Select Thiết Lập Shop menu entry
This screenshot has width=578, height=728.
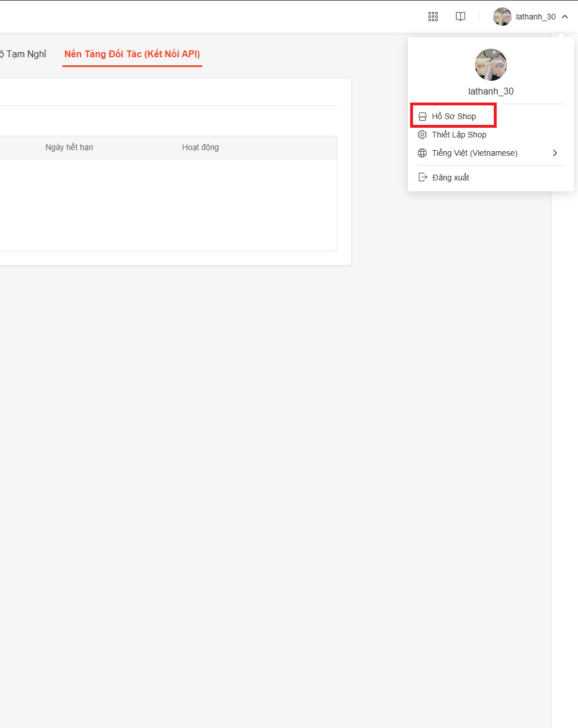(x=459, y=135)
